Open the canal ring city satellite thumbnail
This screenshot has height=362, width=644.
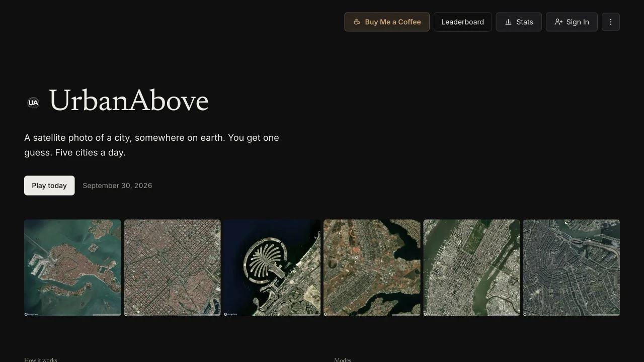click(x=571, y=268)
